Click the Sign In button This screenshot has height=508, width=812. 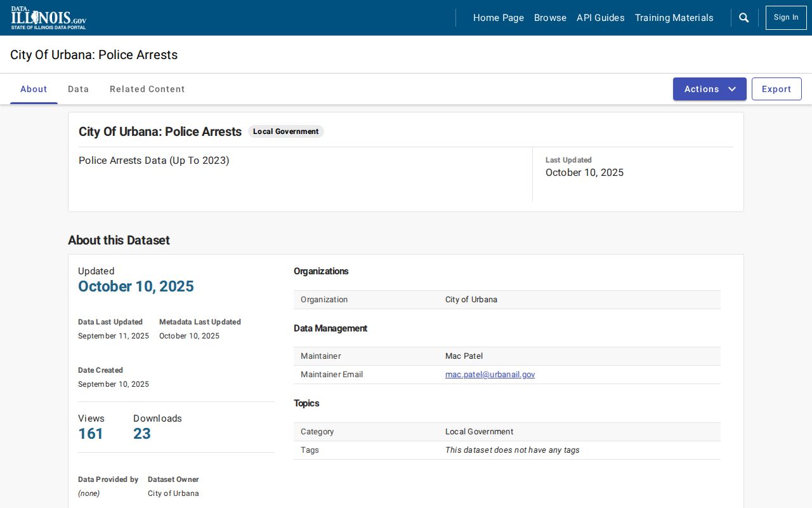click(x=786, y=18)
